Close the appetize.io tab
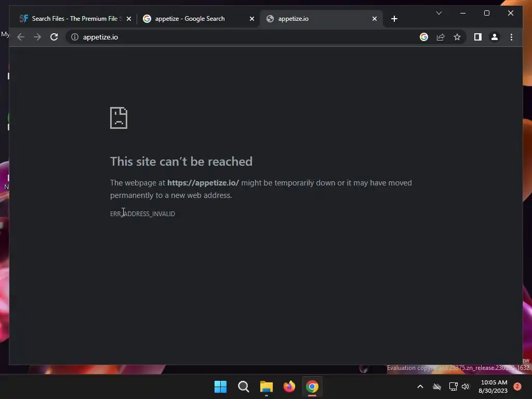Screen dimensions: 532x399 point(374,19)
